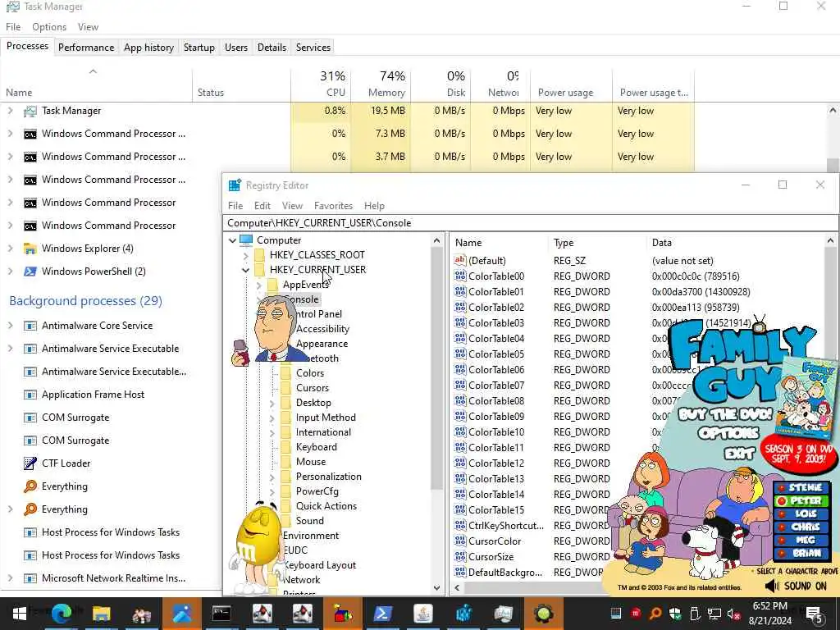Select the Keyboard key in registry tree
Image resolution: width=840 pixels, height=630 pixels.
click(316, 447)
